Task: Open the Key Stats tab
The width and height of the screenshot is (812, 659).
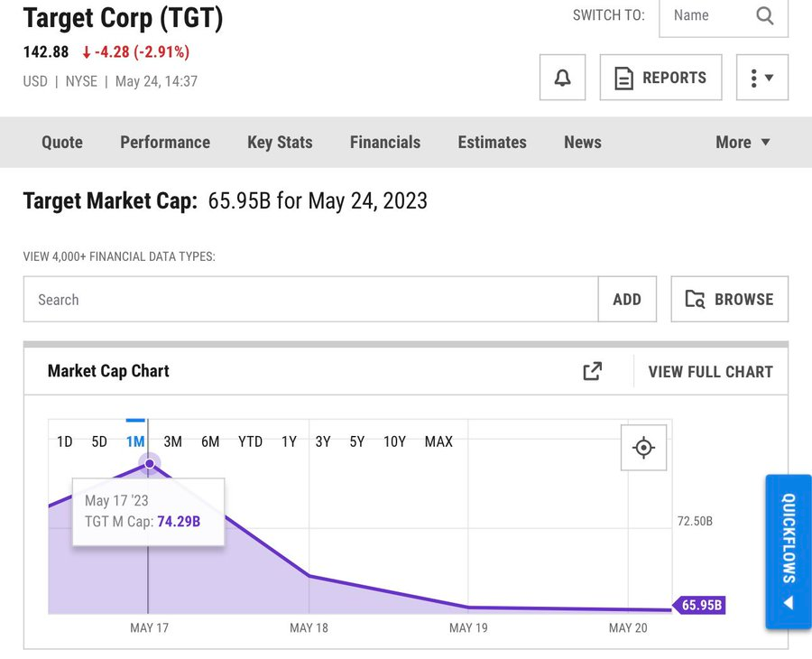Action: click(x=280, y=142)
